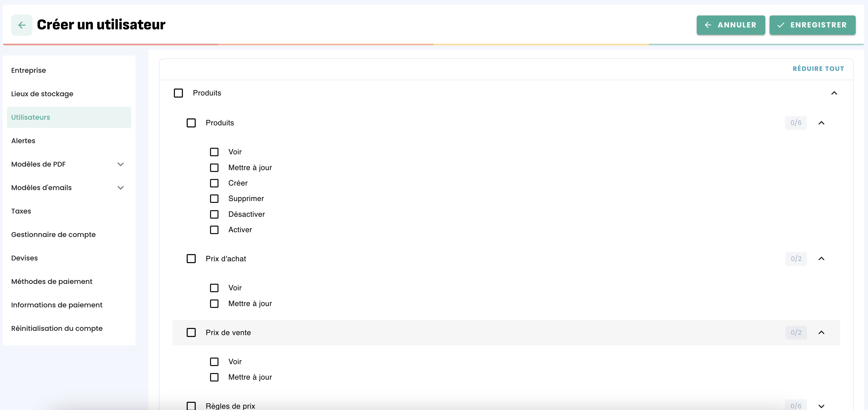This screenshot has height=410, width=868.
Task: Click the back arrow beside Créer un utilisateur
Action: 22,25
